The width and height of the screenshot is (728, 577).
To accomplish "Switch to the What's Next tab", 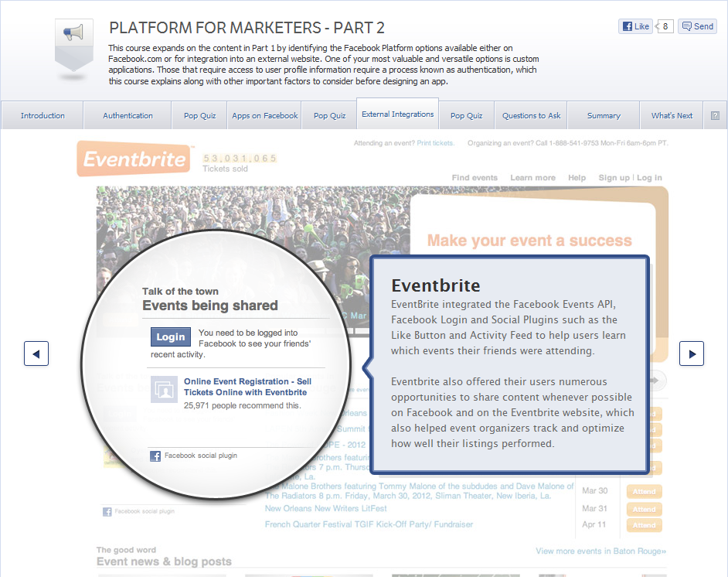I will coord(672,115).
